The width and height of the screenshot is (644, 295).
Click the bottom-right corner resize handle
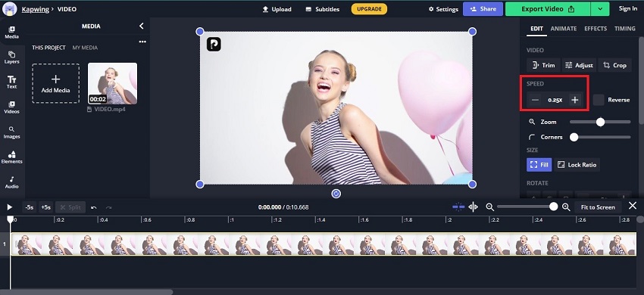point(472,185)
